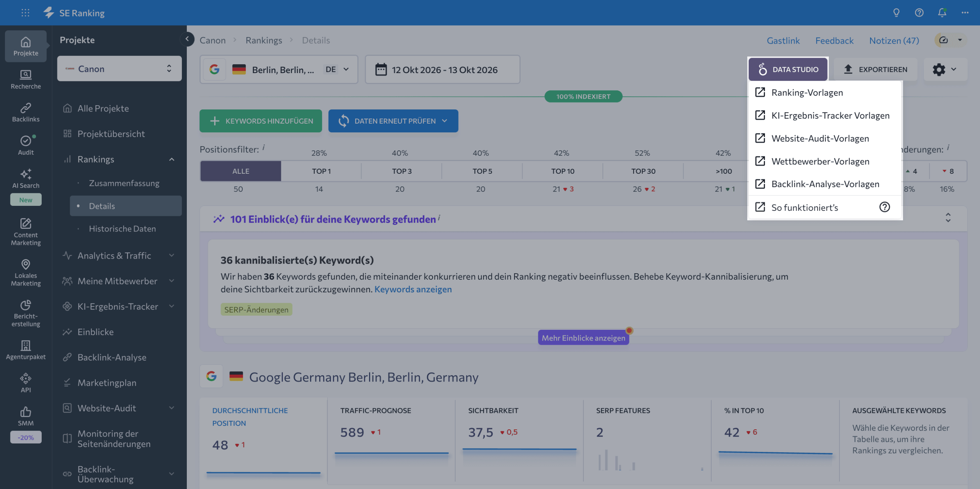Open the Keywords anzeigen link

tap(413, 289)
